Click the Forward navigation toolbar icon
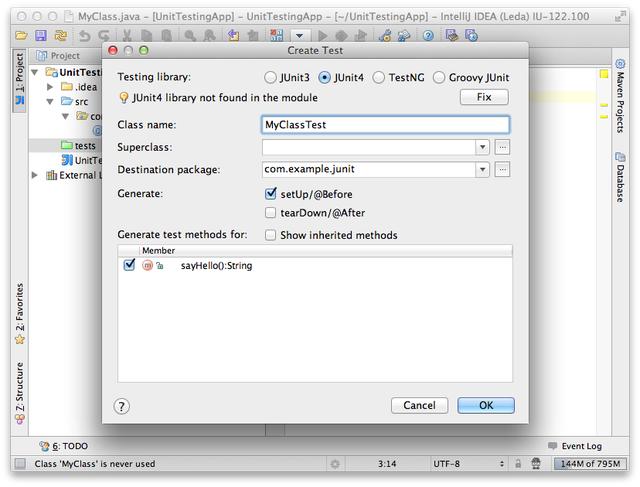Screen dimensions: 640x487 [x=253, y=36]
